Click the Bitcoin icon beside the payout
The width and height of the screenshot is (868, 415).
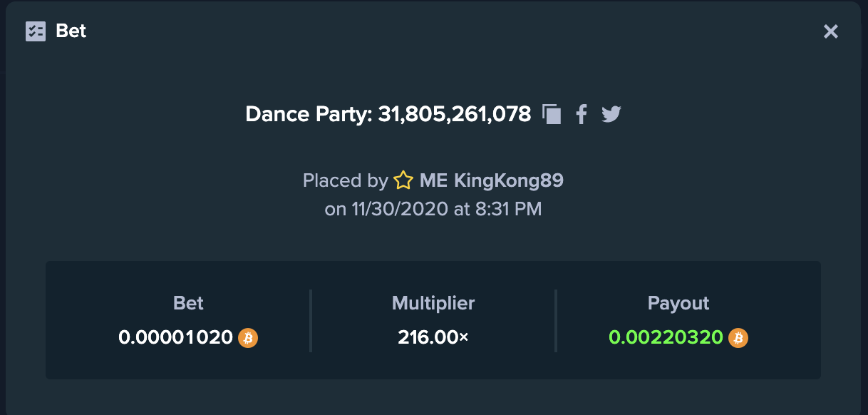pos(738,337)
